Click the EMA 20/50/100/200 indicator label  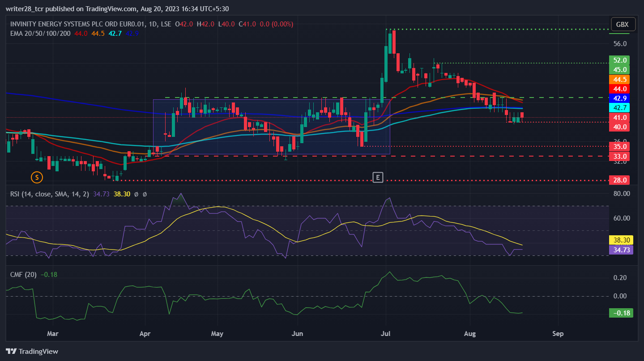coord(40,33)
